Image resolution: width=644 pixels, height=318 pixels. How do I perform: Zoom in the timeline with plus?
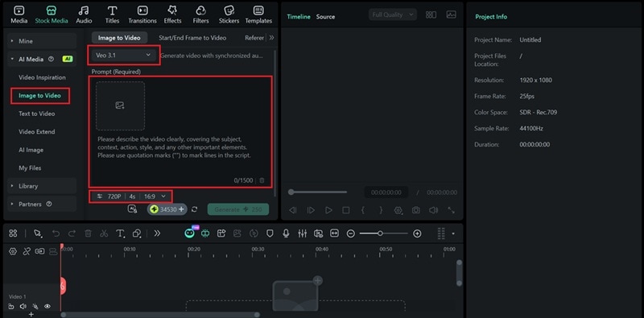coord(417,233)
